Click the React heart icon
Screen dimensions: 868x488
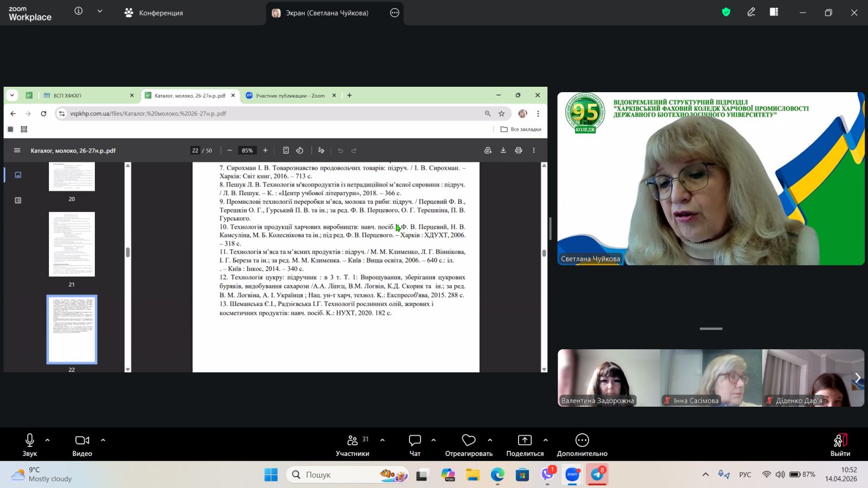(469, 445)
